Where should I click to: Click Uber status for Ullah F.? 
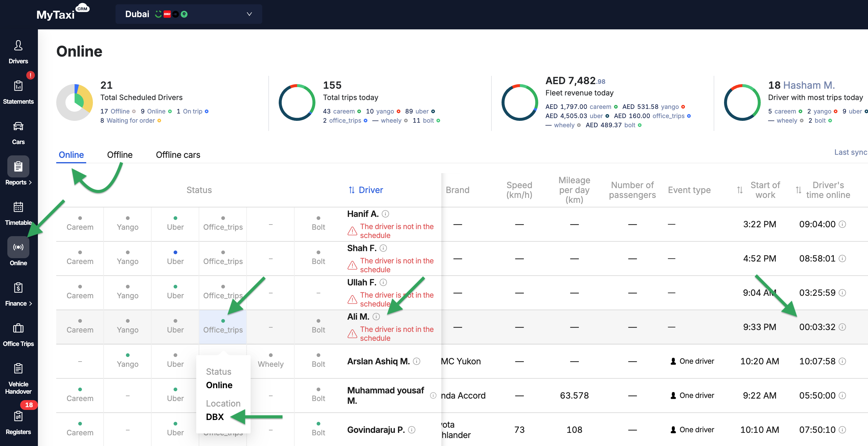(x=175, y=292)
